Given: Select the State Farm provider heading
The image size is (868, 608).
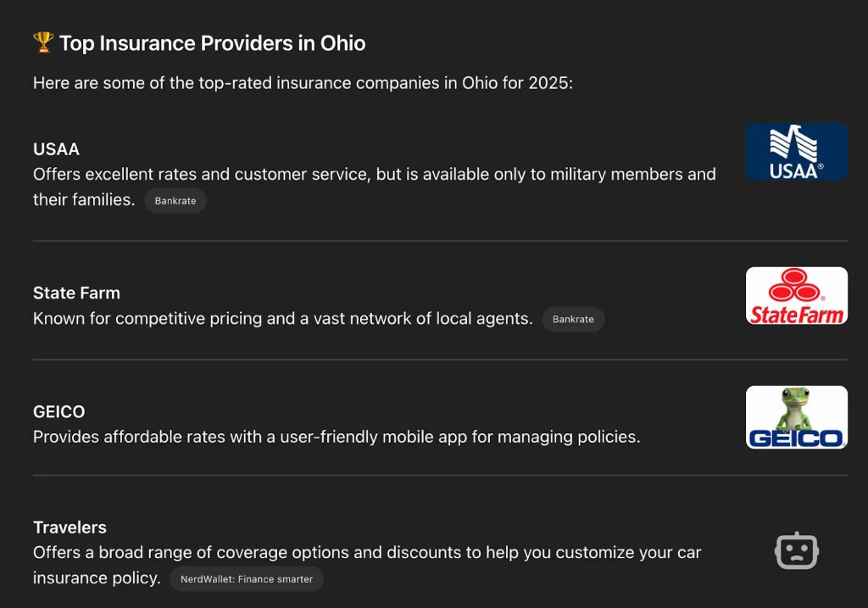Looking at the screenshot, I should point(76,293).
